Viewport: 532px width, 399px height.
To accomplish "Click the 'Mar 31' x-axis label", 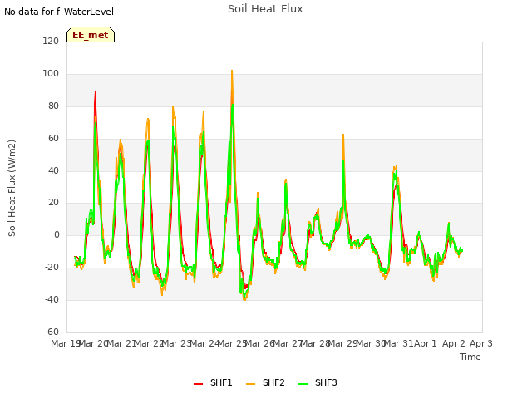I will tap(397, 343).
